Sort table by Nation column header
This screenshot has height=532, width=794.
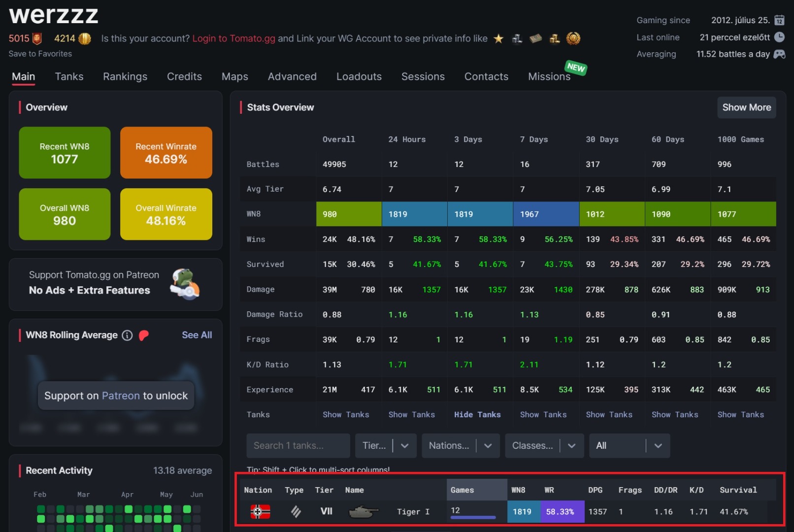[258, 490]
